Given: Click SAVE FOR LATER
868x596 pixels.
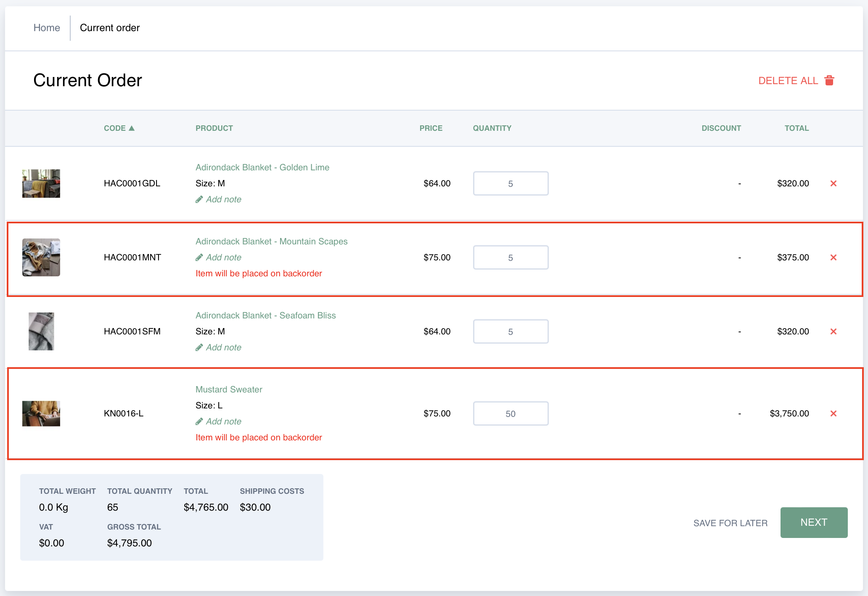Looking at the screenshot, I should [730, 523].
